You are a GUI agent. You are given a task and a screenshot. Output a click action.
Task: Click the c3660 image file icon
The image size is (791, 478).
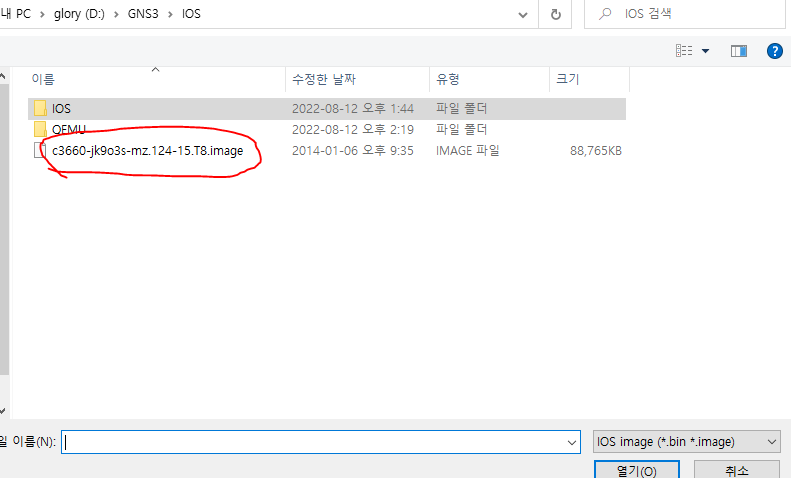pos(39,150)
